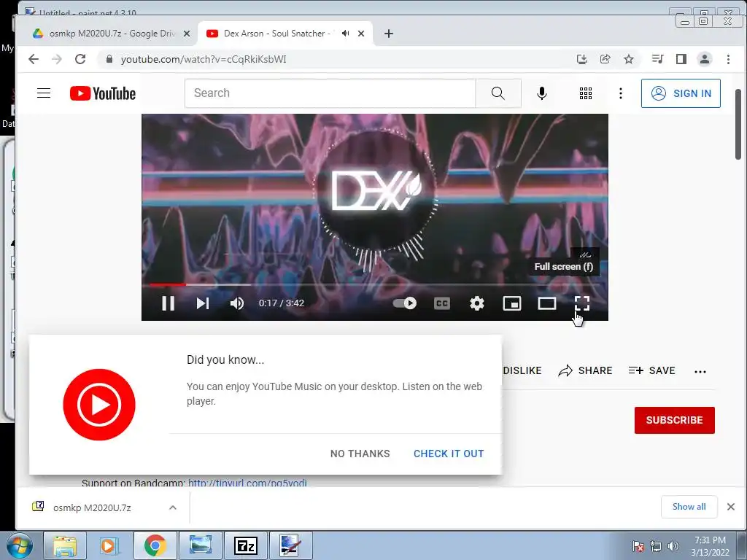This screenshot has height=560, width=747.
Task: Click the page vertical scrollbar
Action: (x=738, y=124)
